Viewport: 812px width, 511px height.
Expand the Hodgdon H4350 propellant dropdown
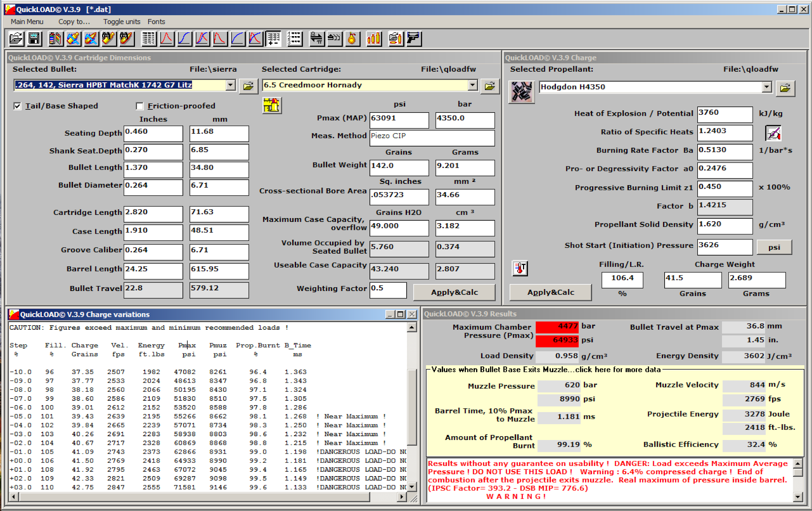pyautogui.click(x=766, y=87)
